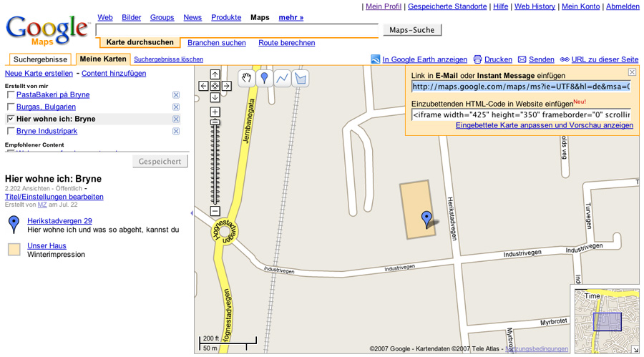644x357 pixels.
Task: Click the center map reset icon
Action: (215, 86)
